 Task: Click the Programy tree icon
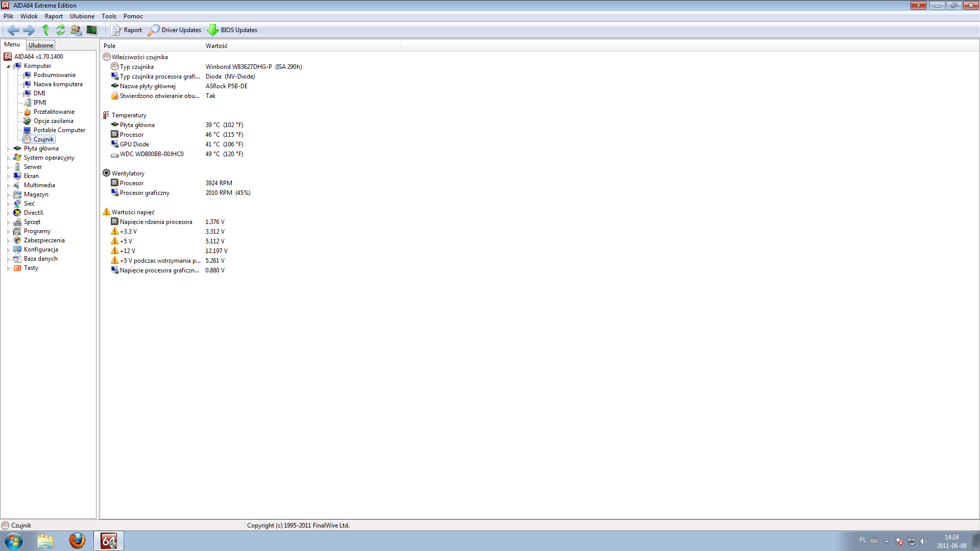tap(17, 231)
